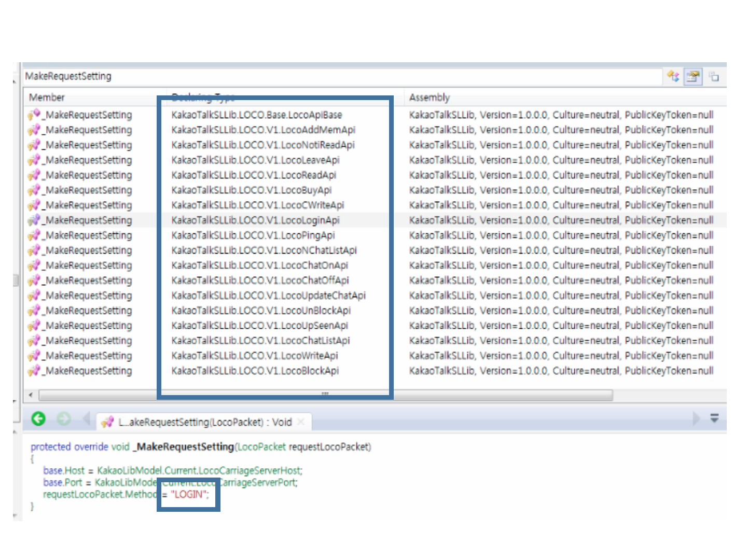Image resolution: width=747 pixels, height=560 pixels.
Task: Click the method icon in the LocoChatOnApi row
Action: [34, 265]
